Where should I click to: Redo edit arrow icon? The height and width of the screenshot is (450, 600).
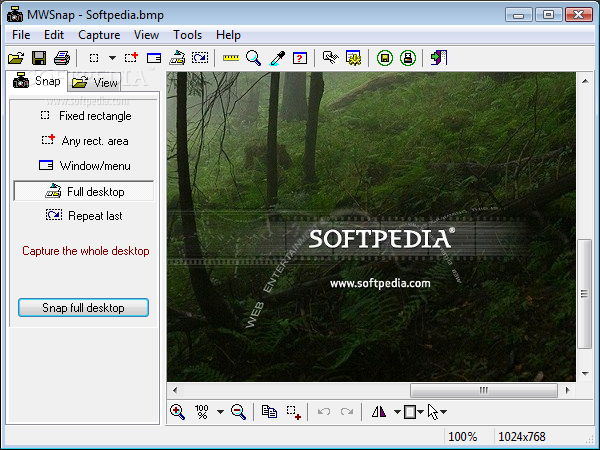pyautogui.click(x=347, y=412)
